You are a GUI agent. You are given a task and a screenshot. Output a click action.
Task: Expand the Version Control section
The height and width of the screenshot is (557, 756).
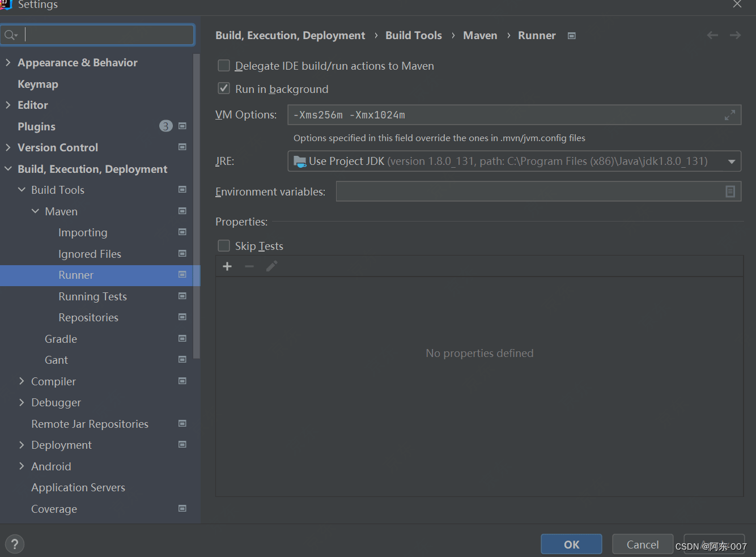point(8,147)
